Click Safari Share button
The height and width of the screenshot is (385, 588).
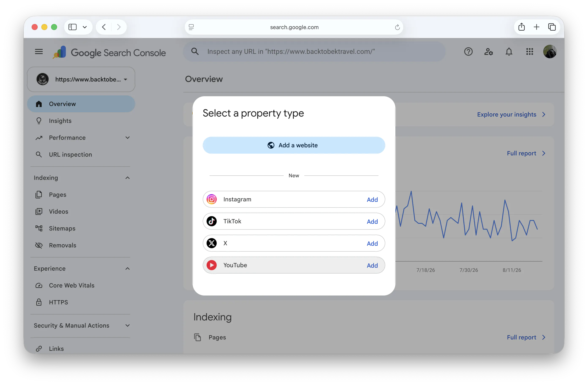coord(521,27)
